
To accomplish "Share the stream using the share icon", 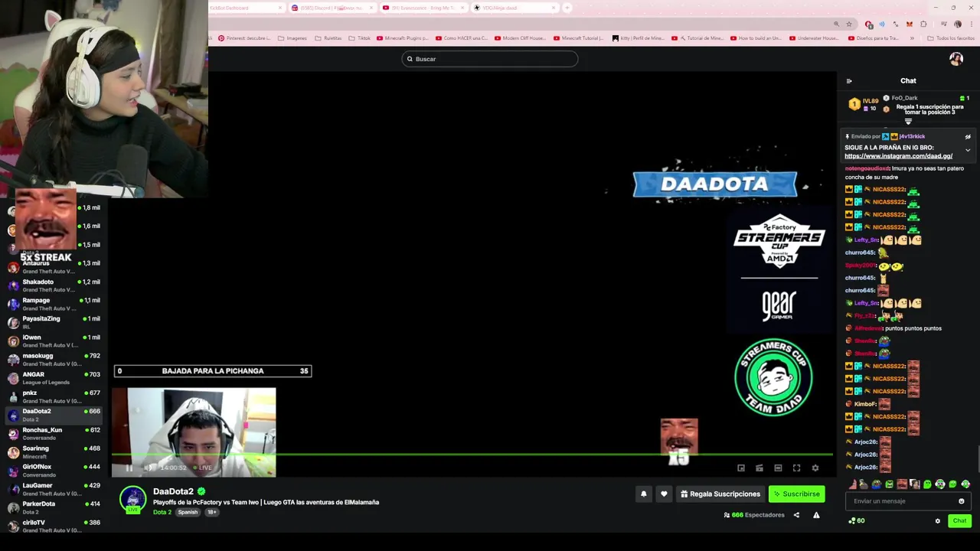I will tap(796, 515).
